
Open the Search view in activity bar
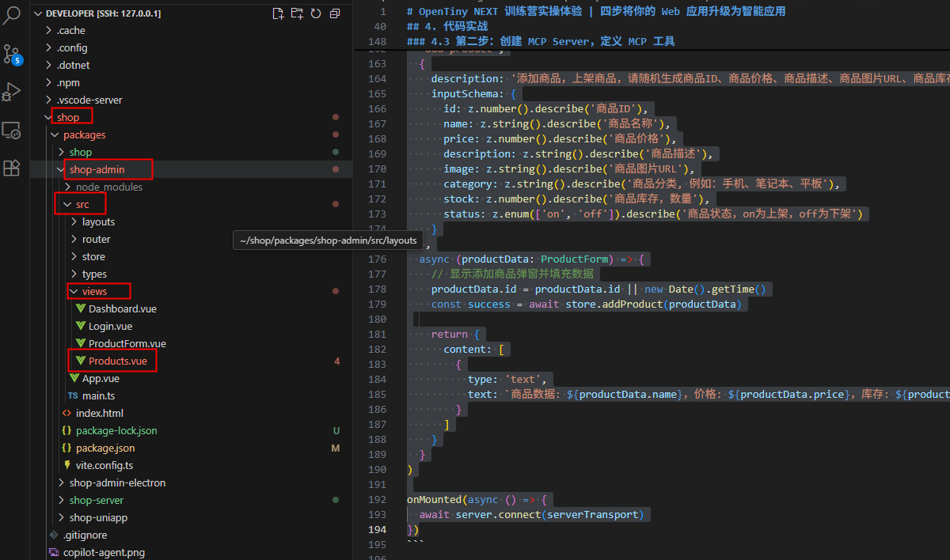click(x=12, y=16)
